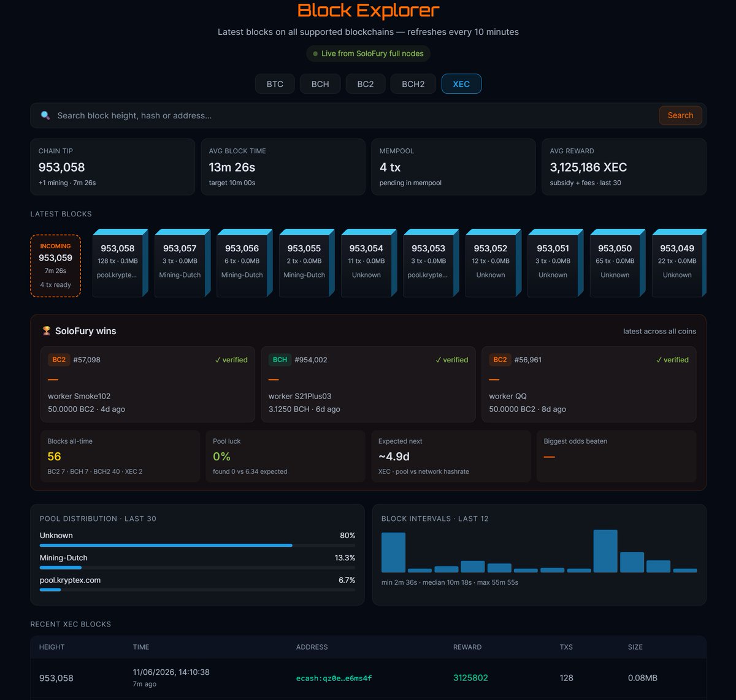Click the HEIGHT column header
This screenshot has height=700, width=736.
tap(52, 647)
